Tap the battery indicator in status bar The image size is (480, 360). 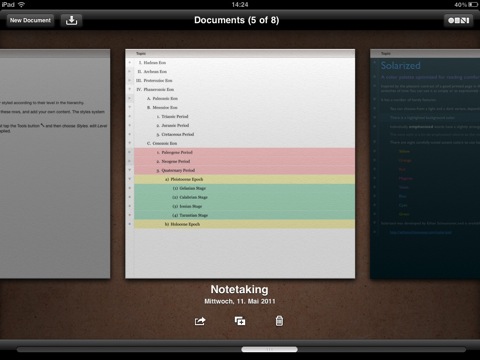click(472, 4)
